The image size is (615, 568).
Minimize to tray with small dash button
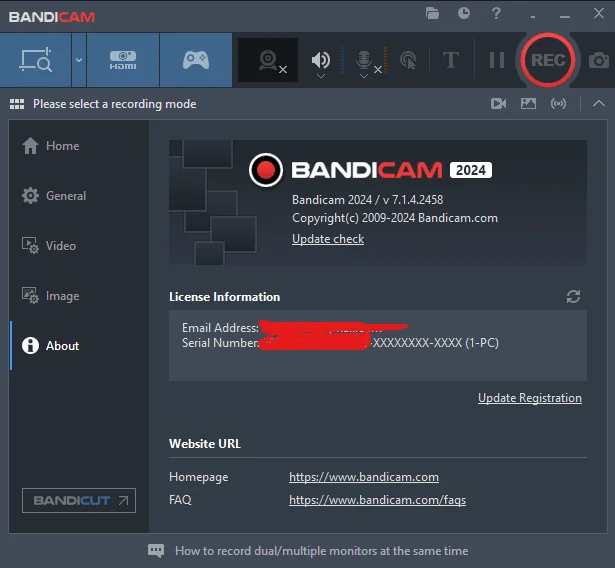point(533,17)
